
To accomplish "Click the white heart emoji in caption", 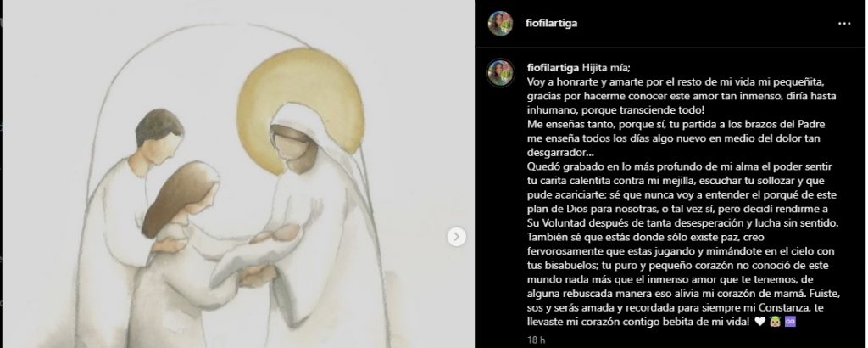I will pos(759,322).
